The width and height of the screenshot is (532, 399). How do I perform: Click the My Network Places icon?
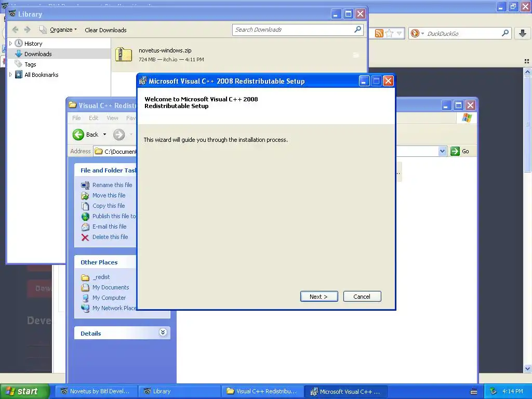(85, 309)
